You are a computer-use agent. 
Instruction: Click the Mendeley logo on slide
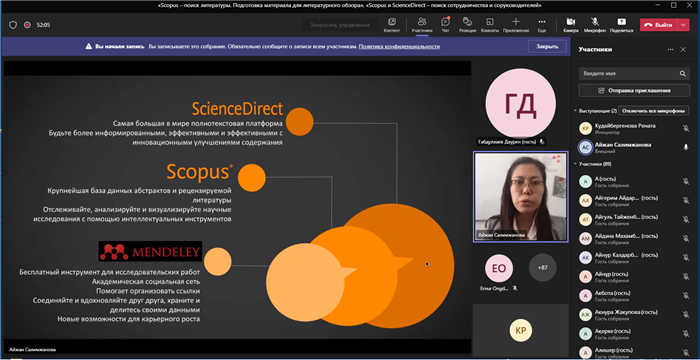pyautogui.click(x=150, y=251)
